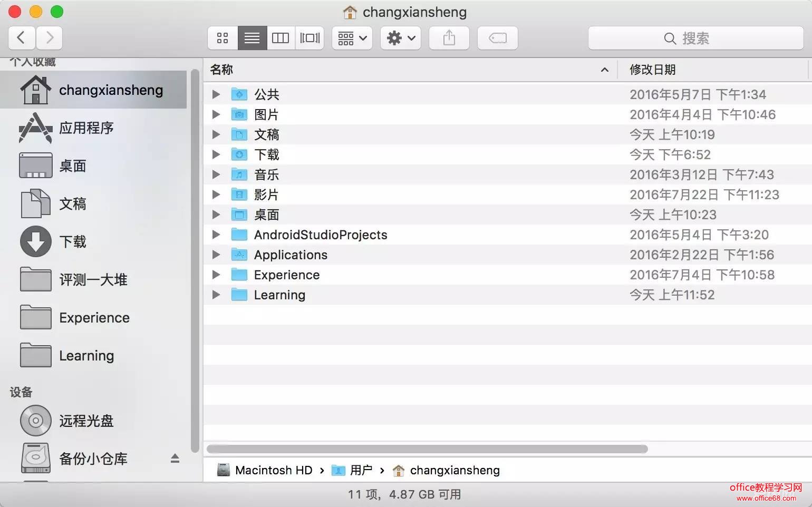
Task: Click changxiansheng in the path bar
Action: click(x=446, y=470)
